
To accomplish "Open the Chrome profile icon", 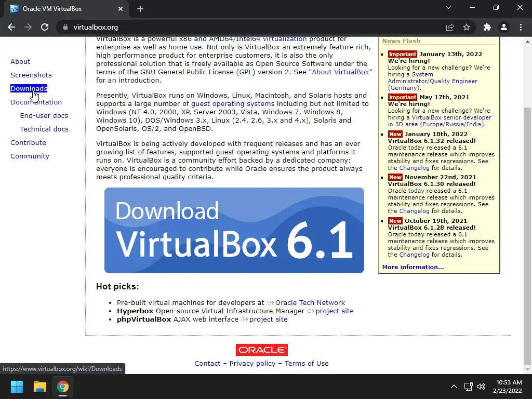I will click(504, 27).
